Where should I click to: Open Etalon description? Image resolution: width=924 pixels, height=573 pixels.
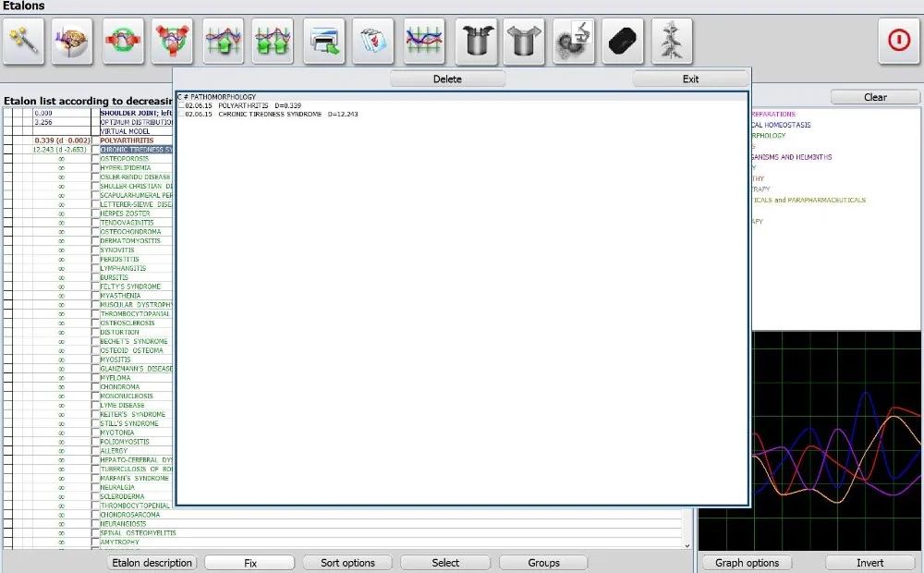click(152, 563)
